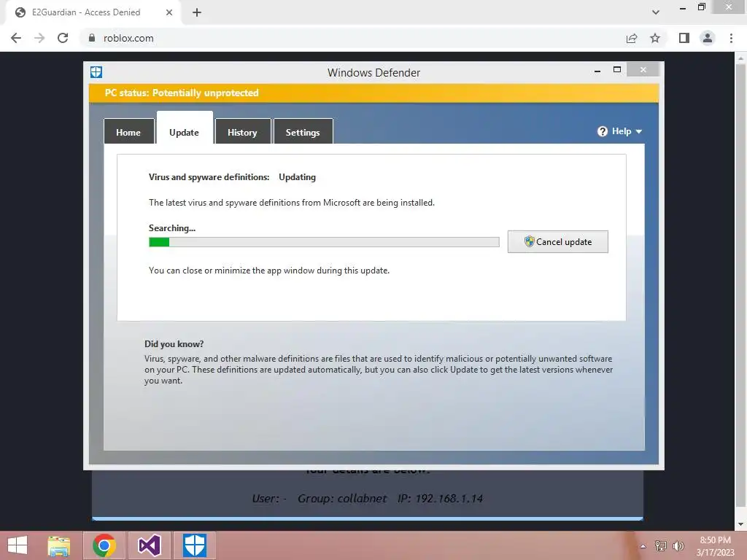
Task: Open the volume speaker icon
Action: click(x=678, y=546)
